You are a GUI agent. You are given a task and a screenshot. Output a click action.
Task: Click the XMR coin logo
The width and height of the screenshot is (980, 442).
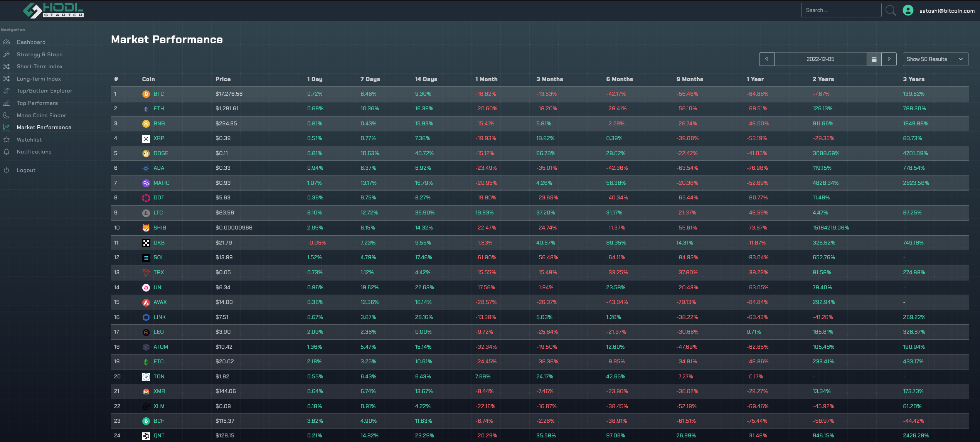click(x=146, y=391)
